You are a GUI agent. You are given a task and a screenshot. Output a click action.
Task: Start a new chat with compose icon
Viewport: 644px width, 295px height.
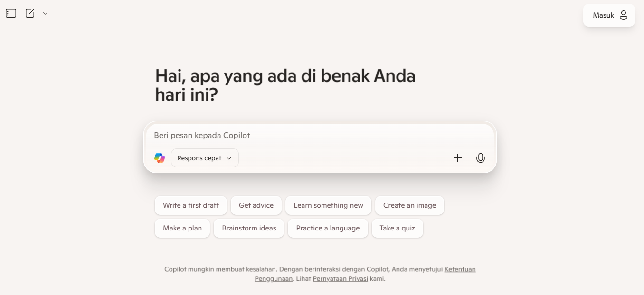point(30,13)
